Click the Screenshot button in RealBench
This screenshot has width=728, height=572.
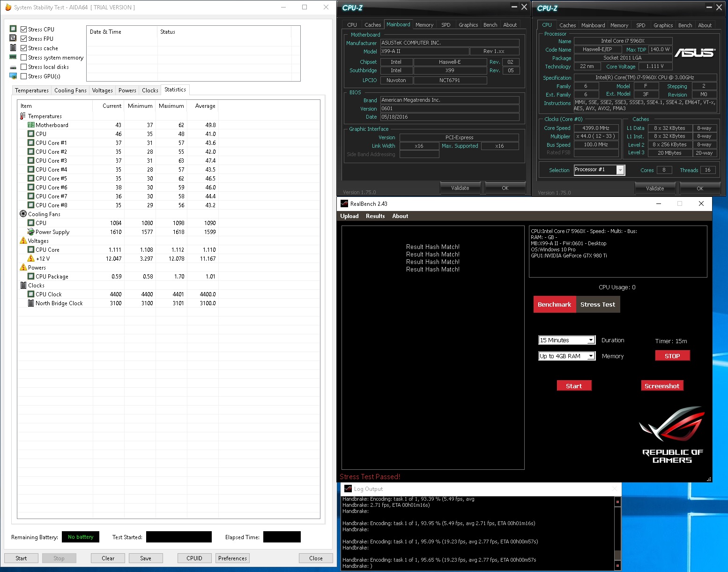click(x=662, y=386)
